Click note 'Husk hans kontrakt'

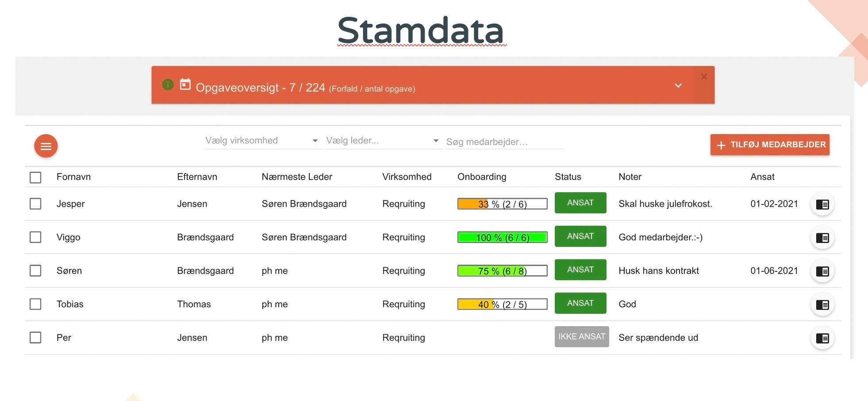point(659,270)
